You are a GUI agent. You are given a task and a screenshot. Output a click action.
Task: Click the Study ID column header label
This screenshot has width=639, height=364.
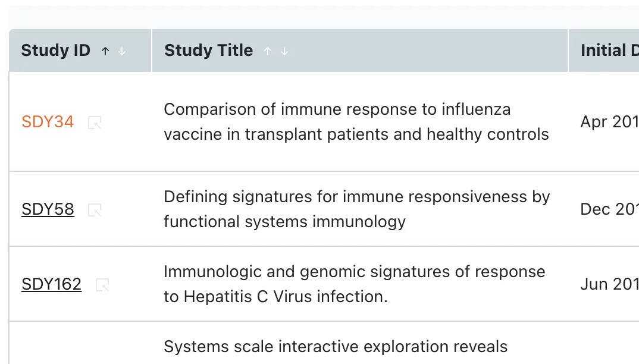click(56, 51)
